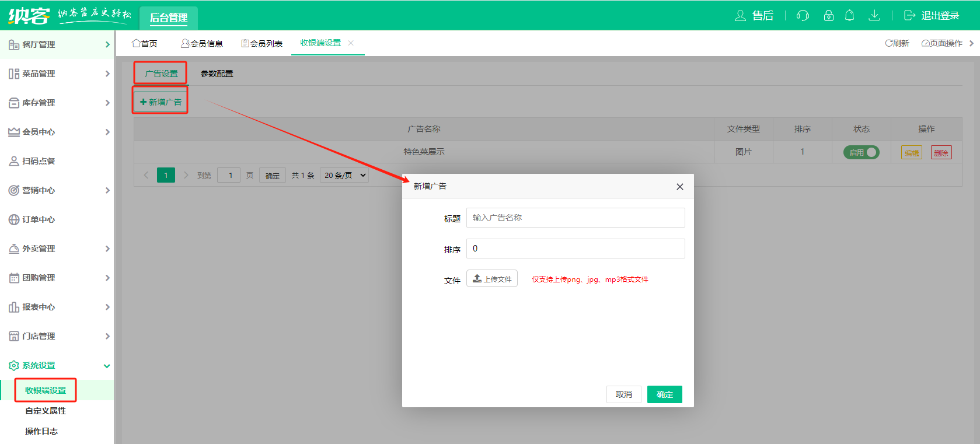The width and height of the screenshot is (980, 444).
Task: Close the 新增广告 dialog
Action: (x=679, y=187)
